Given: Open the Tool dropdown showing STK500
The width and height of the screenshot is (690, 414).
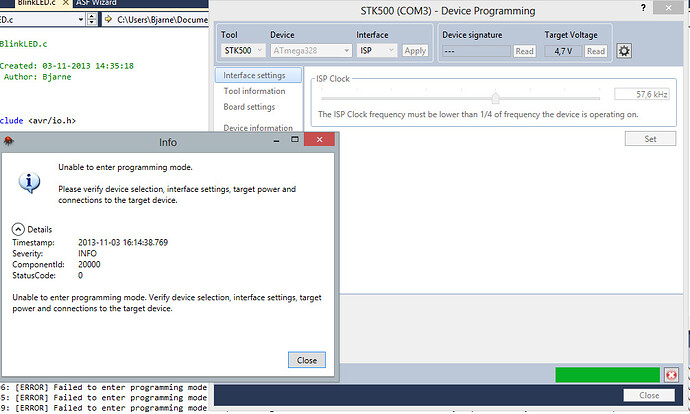Looking at the screenshot, I should pyautogui.click(x=242, y=50).
